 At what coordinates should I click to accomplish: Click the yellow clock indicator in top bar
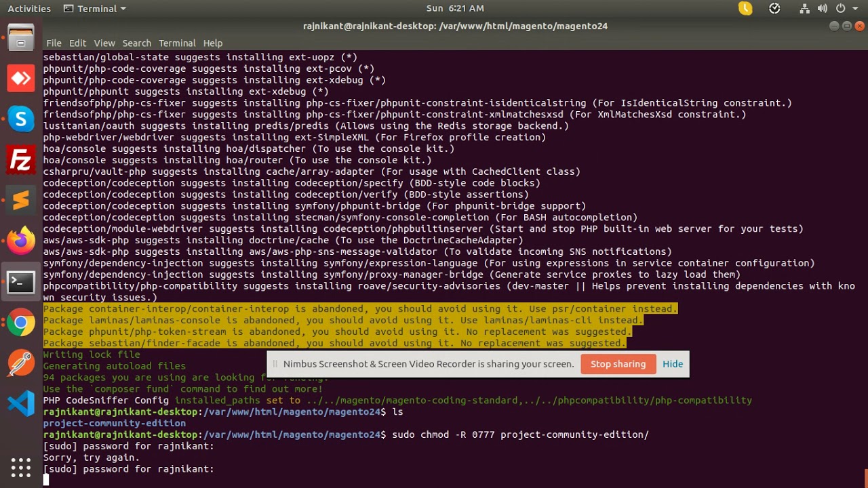click(x=745, y=9)
